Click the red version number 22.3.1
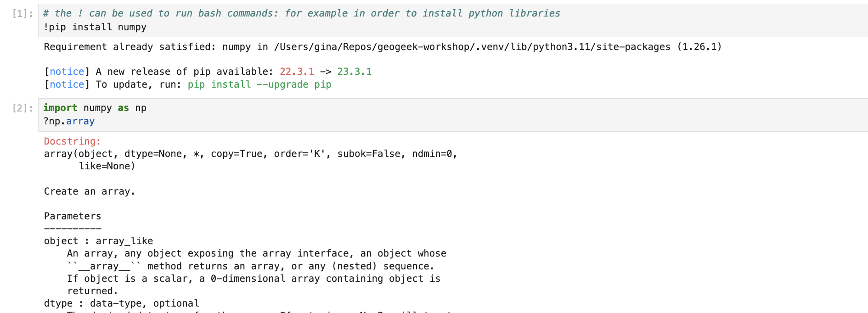This screenshot has width=868, height=313. coord(297,72)
